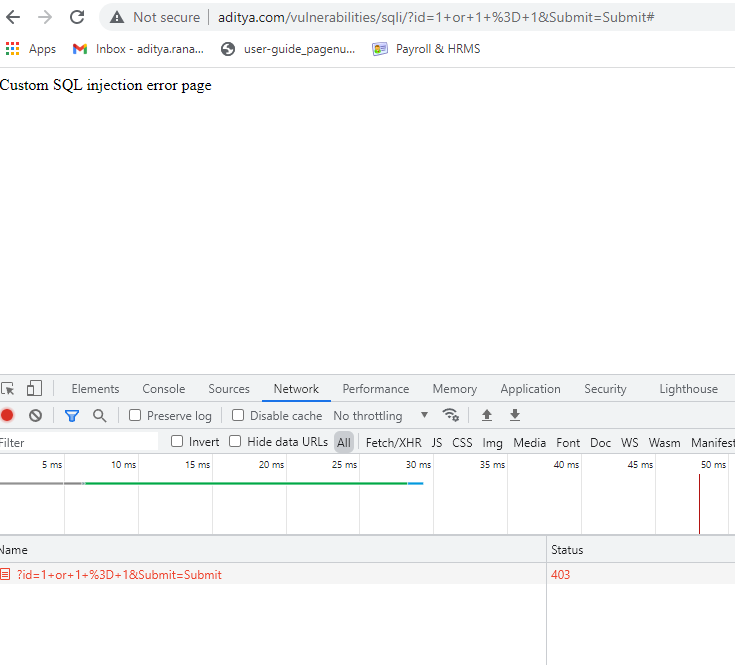Filter requests by Font
Viewport: 735px width, 665px height.
(568, 442)
